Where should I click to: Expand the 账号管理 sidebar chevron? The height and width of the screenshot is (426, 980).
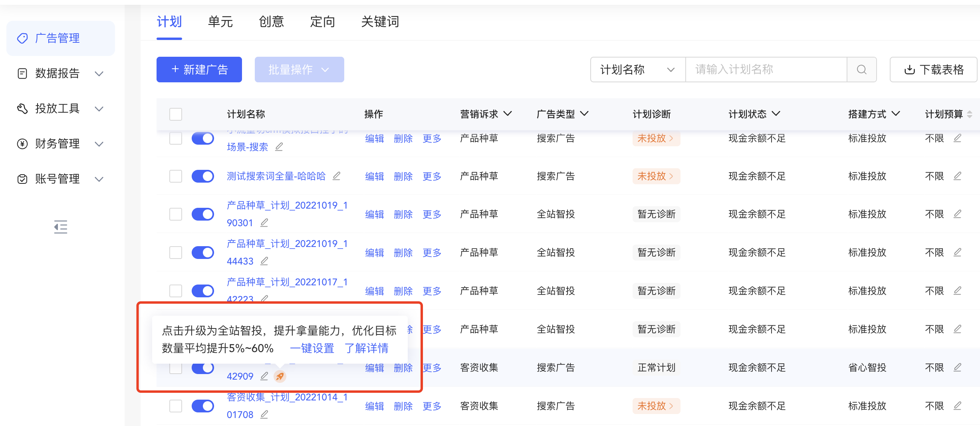[x=99, y=179]
